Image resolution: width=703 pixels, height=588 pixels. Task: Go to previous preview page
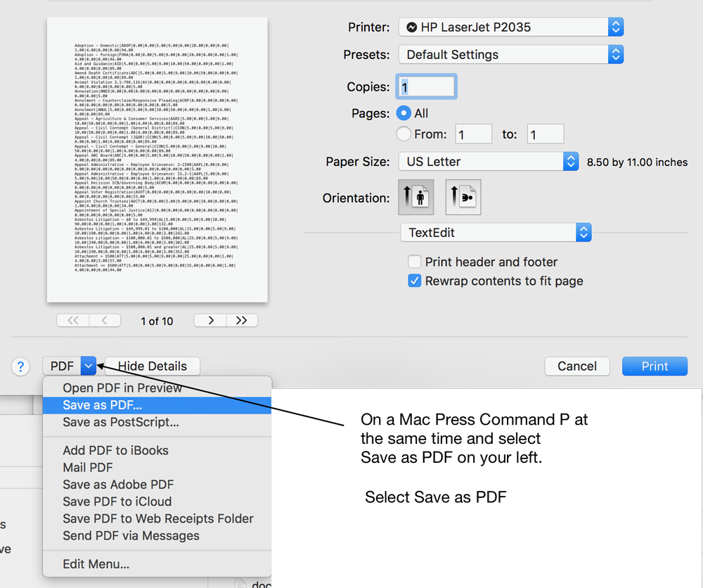(105, 320)
